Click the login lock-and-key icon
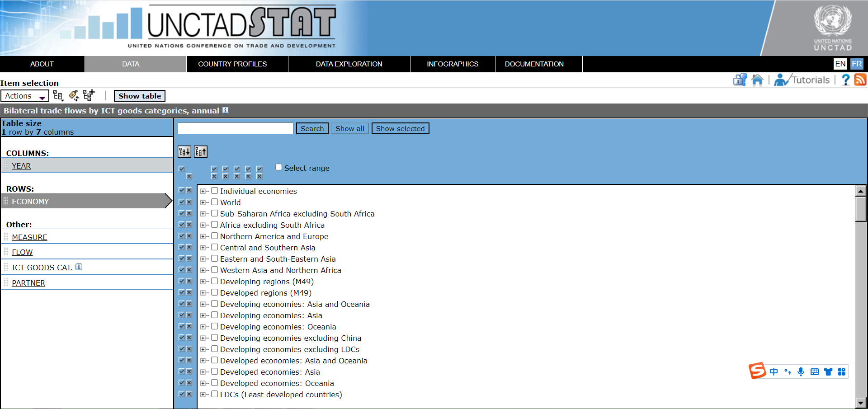 740,80
